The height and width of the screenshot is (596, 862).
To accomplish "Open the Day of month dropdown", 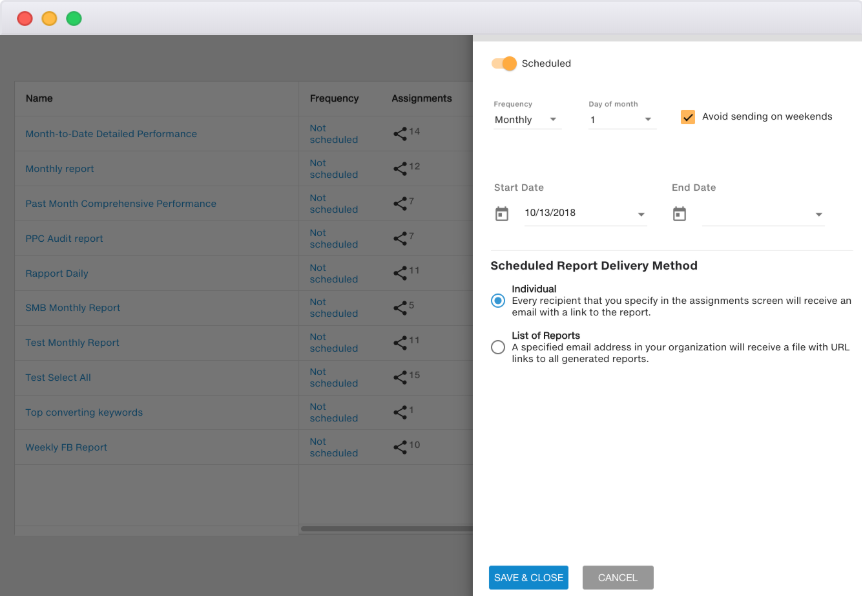I will point(621,119).
